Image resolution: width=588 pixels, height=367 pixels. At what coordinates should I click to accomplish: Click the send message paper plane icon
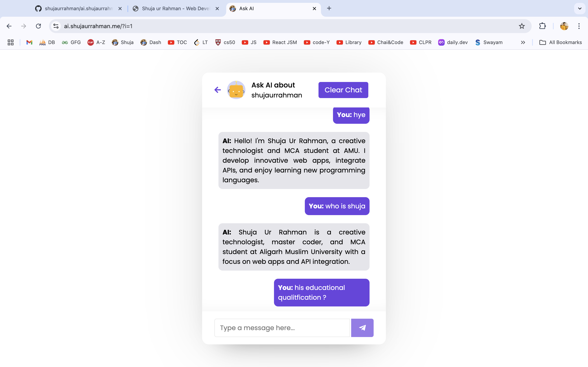point(362,327)
